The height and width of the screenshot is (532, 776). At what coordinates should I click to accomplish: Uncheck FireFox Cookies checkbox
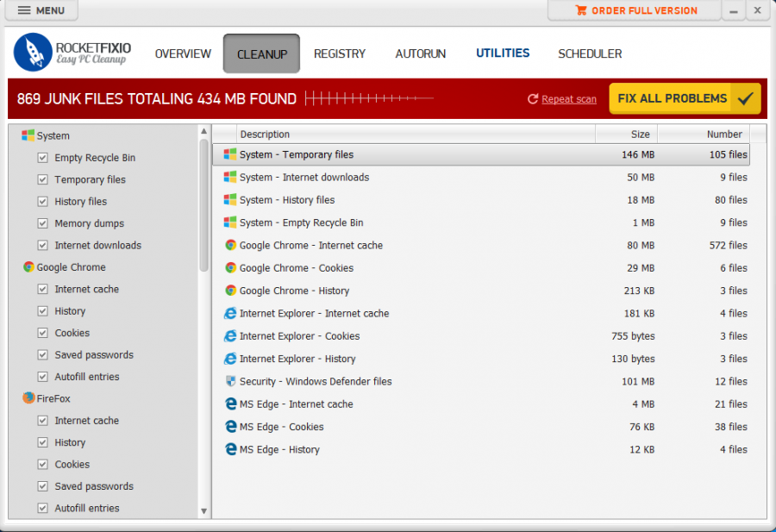click(42, 464)
